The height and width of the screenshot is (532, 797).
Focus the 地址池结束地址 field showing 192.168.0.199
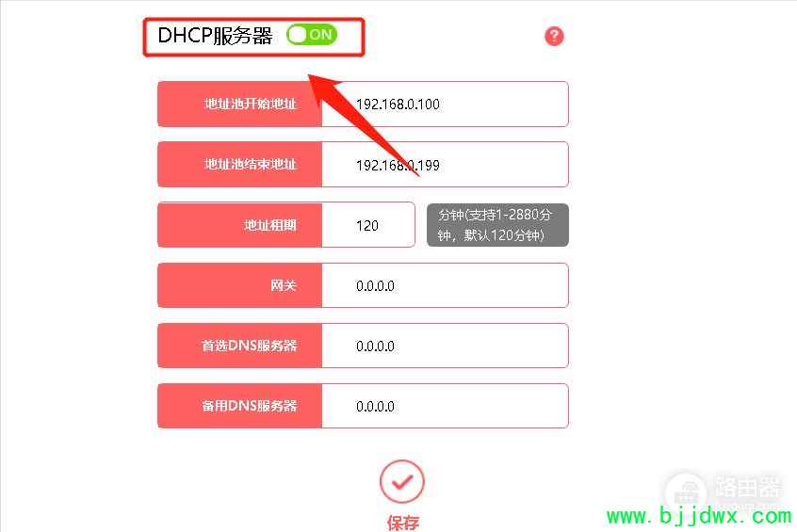pos(445,165)
